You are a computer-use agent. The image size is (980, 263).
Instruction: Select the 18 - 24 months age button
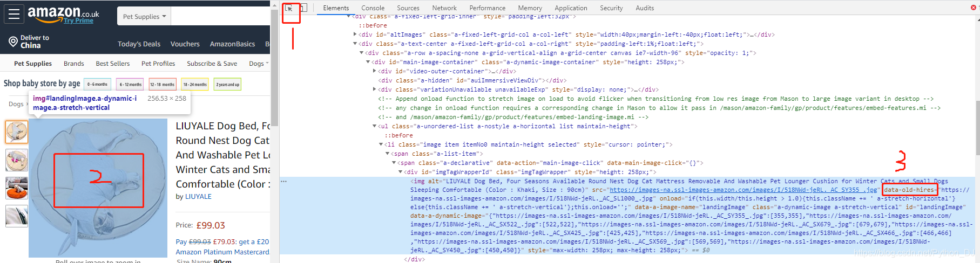point(195,84)
